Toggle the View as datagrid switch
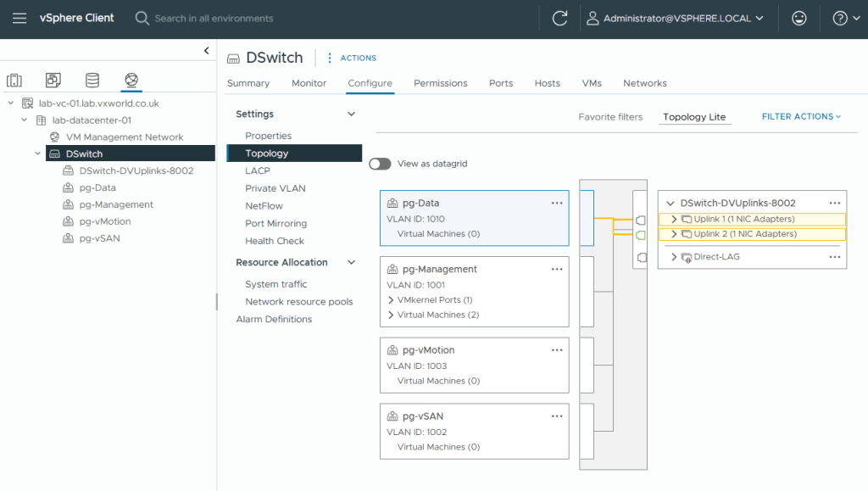This screenshot has width=868, height=491. coord(380,164)
